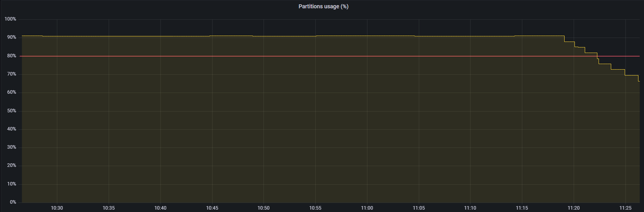Select the 60% y-axis label
This screenshot has width=644, height=212.
point(11,92)
